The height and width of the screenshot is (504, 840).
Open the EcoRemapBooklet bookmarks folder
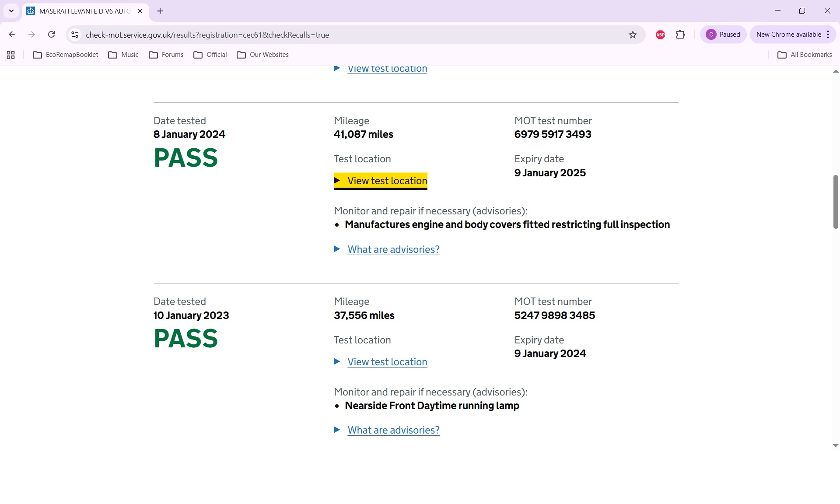click(66, 55)
